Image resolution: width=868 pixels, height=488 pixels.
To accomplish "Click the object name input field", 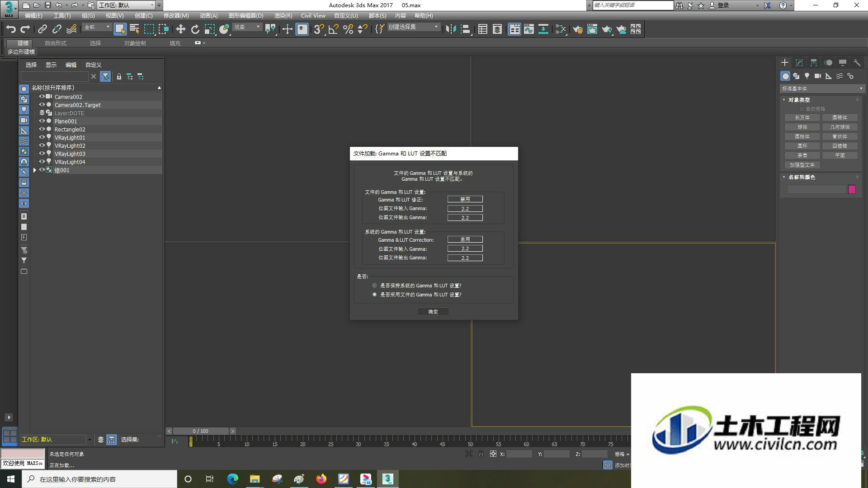I will 816,190.
